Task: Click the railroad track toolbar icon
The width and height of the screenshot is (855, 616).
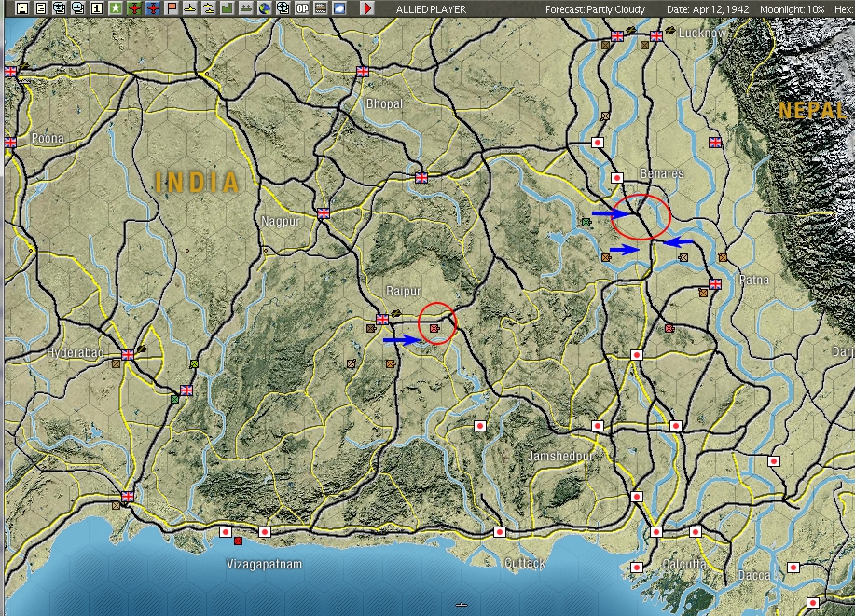Action: [x=321, y=8]
